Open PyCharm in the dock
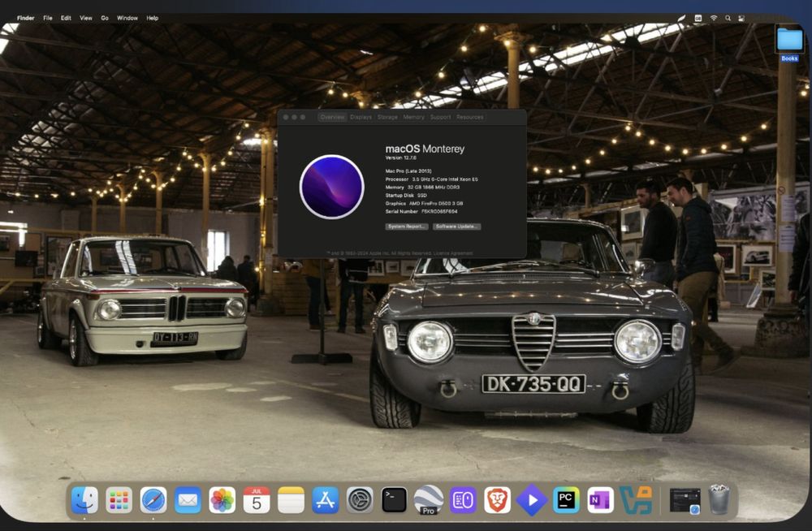The image size is (812, 531). [x=566, y=499]
